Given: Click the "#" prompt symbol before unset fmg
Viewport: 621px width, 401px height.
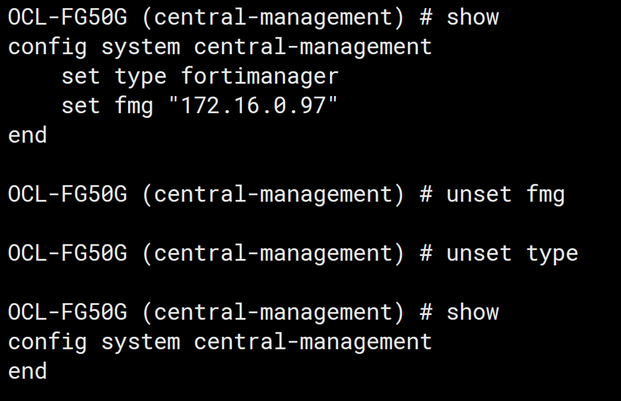Looking at the screenshot, I should tap(426, 194).
